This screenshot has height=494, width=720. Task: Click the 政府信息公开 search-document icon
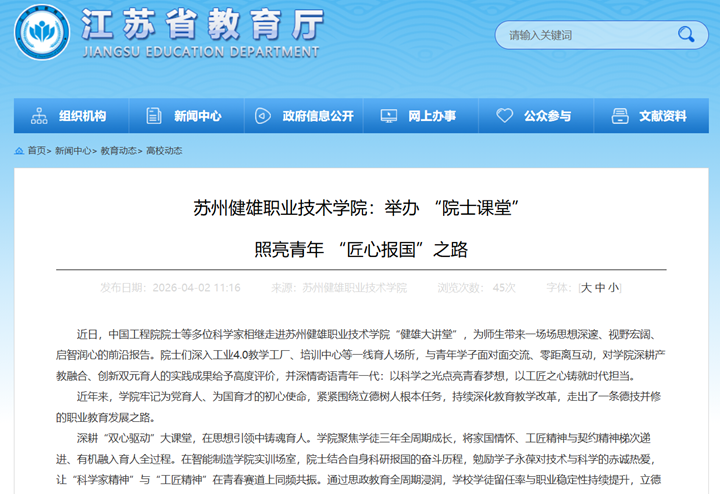click(x=264, y=116)
